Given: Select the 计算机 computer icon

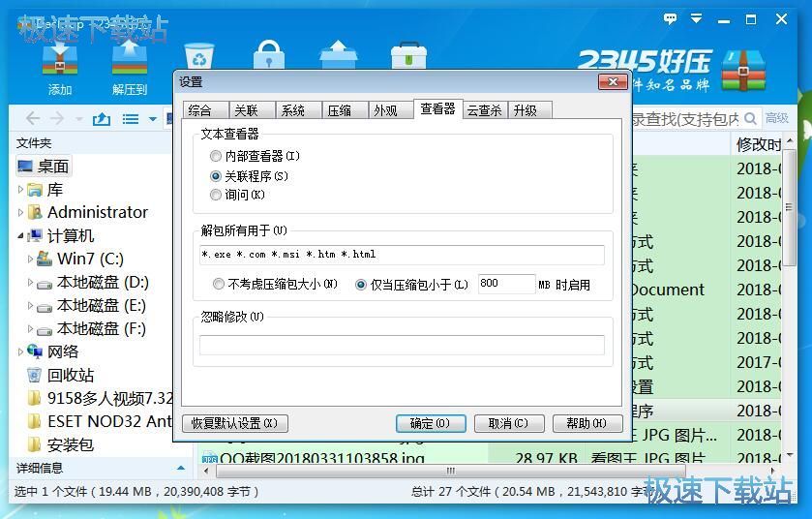Looking at the screenshot, I should (x=35, y=235).
